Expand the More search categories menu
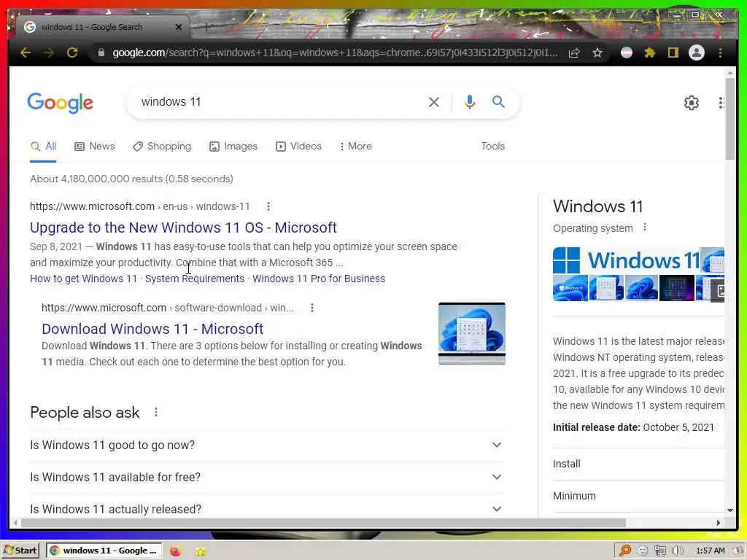The width and height of the screenshot is (747, 560). tap(355, 146)
